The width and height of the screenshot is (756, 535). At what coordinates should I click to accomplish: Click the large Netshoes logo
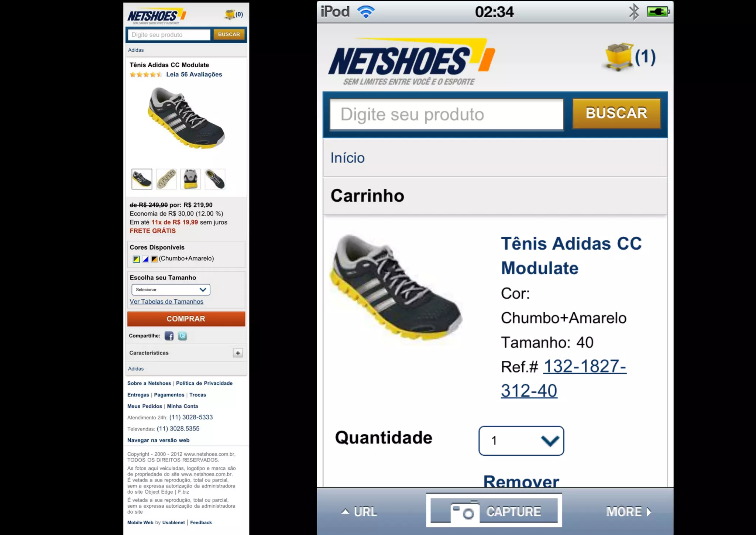pos(412,62)
